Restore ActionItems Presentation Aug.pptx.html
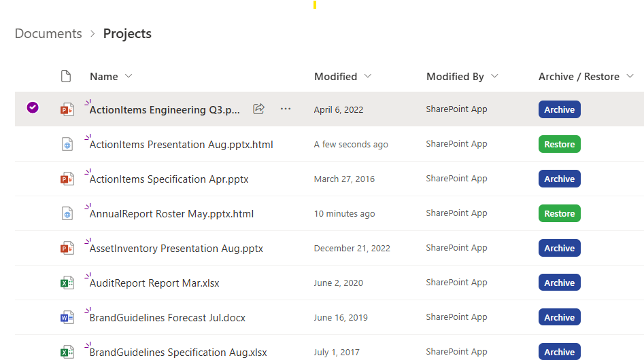 click(x=560, y=144)
